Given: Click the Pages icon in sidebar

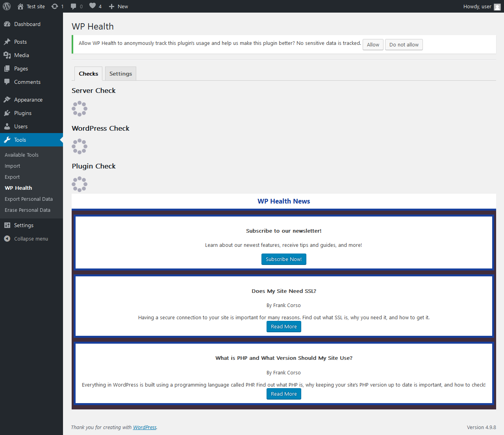Looking at the screenshot, I should pyautogui.click(x=7, y=68).
